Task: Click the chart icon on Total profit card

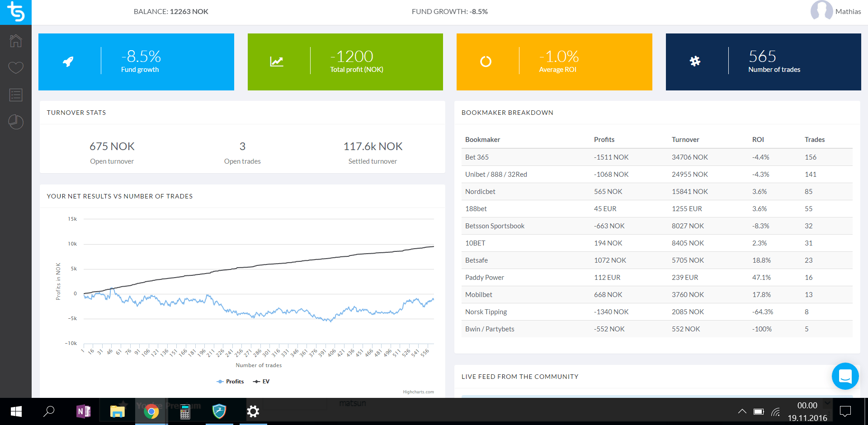Action: pyautogui.click(x=277, y=61)
